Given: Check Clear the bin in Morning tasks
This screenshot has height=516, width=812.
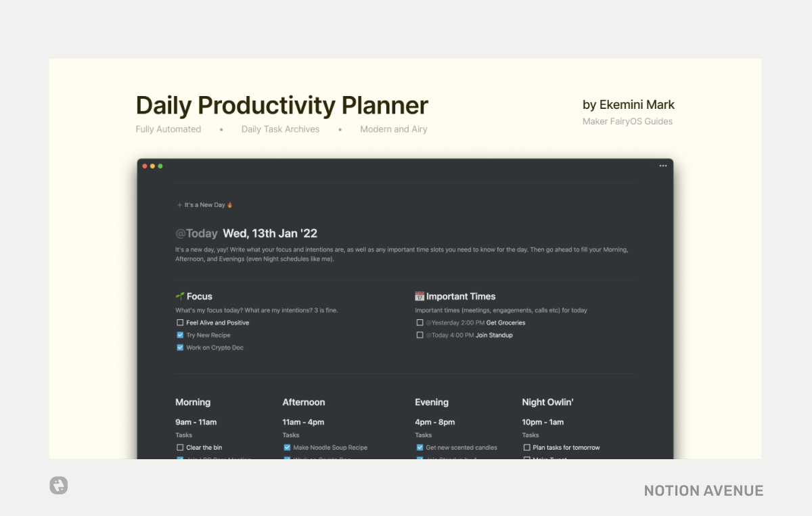Looking at the screenshot, I should coord(179,447).
